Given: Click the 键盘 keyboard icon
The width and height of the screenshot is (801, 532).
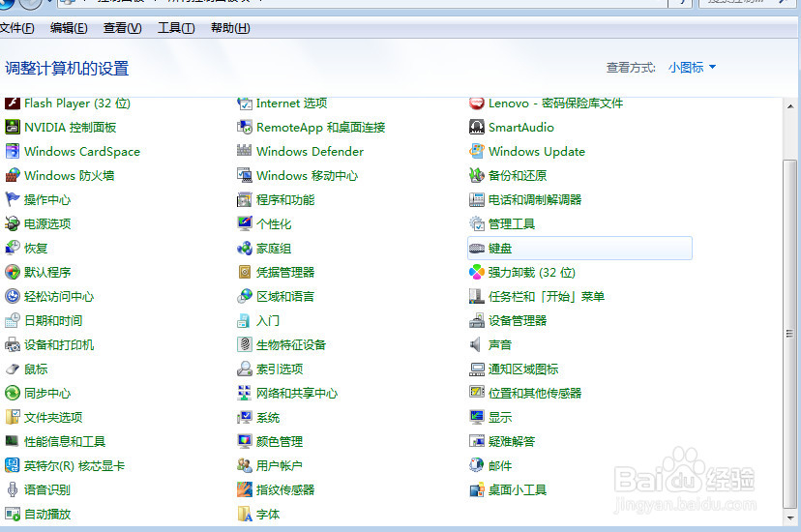Looking at the screenshot, I should [x=477, y=249].
